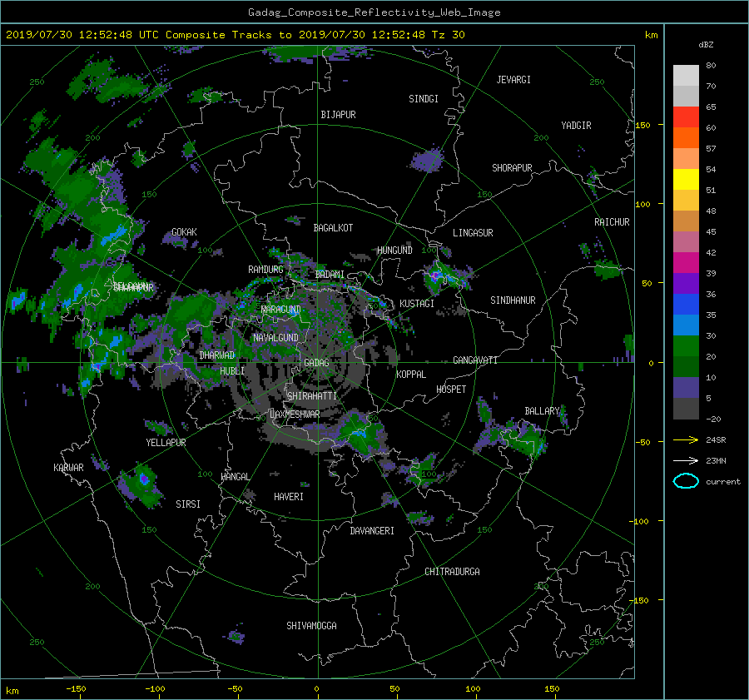The image size is (749, 700).
Task: Click the GADAG radar center label
Action: 316,363
